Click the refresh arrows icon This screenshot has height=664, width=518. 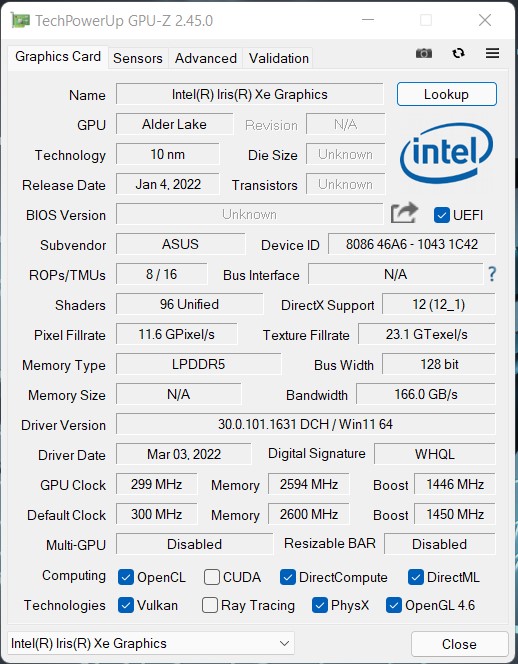tap(458, 53)
